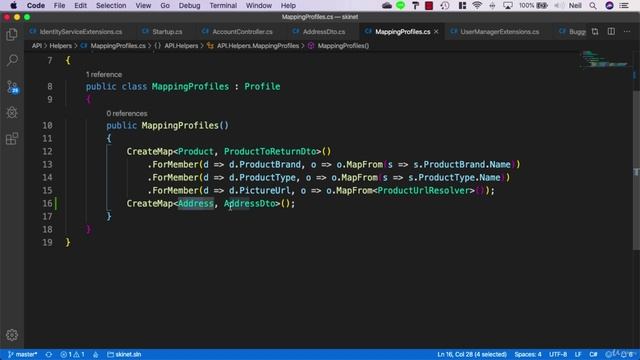
Task: Click the 0 references CodeLens link
Action: tap(127, 113)
